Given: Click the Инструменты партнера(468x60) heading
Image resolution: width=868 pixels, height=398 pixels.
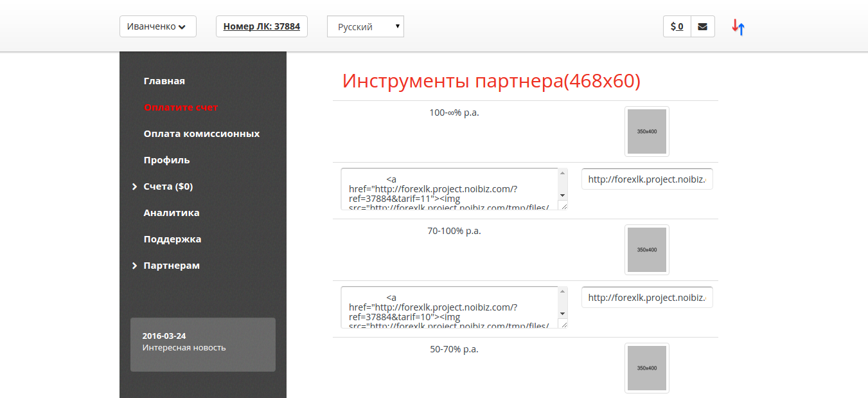Looking at the screenshot, I should 492,81.
